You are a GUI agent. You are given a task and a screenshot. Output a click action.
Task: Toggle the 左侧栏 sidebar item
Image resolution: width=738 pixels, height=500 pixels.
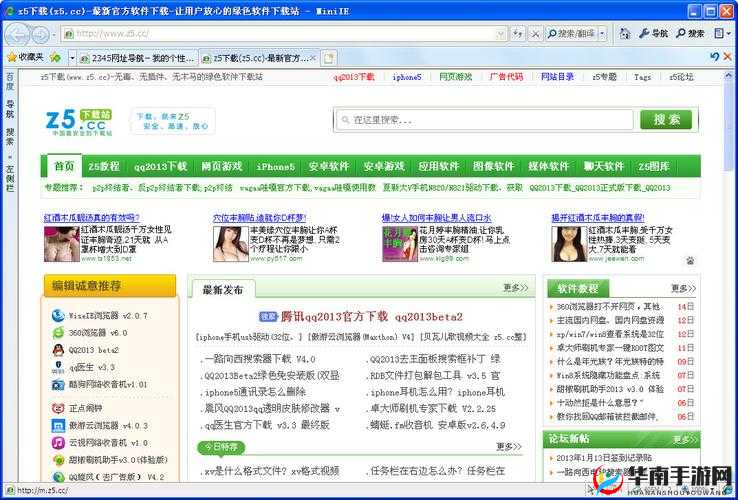[x=10, y=177]
